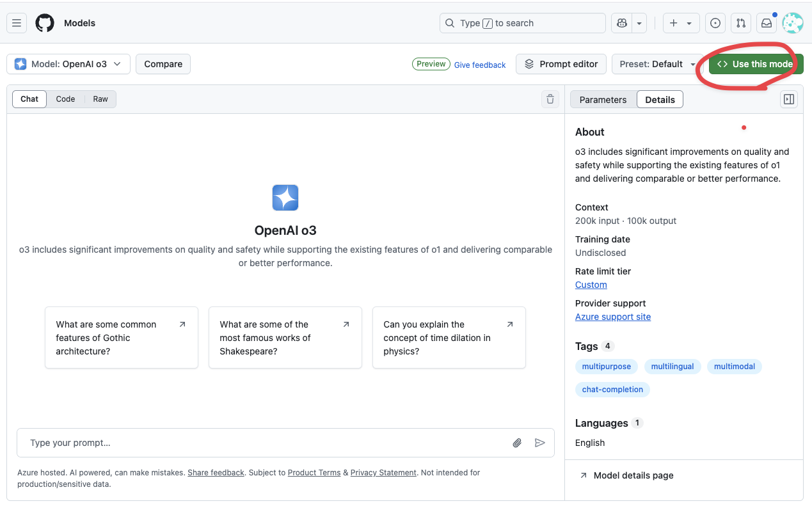Viewport: 812px width, 508px height.
Task: Click arrow icon on time dilation card
Action: tap(510, 324)
